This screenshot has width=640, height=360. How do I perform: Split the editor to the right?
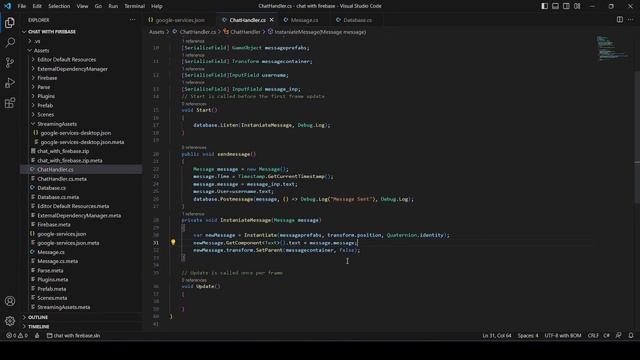tap(620, 20)
